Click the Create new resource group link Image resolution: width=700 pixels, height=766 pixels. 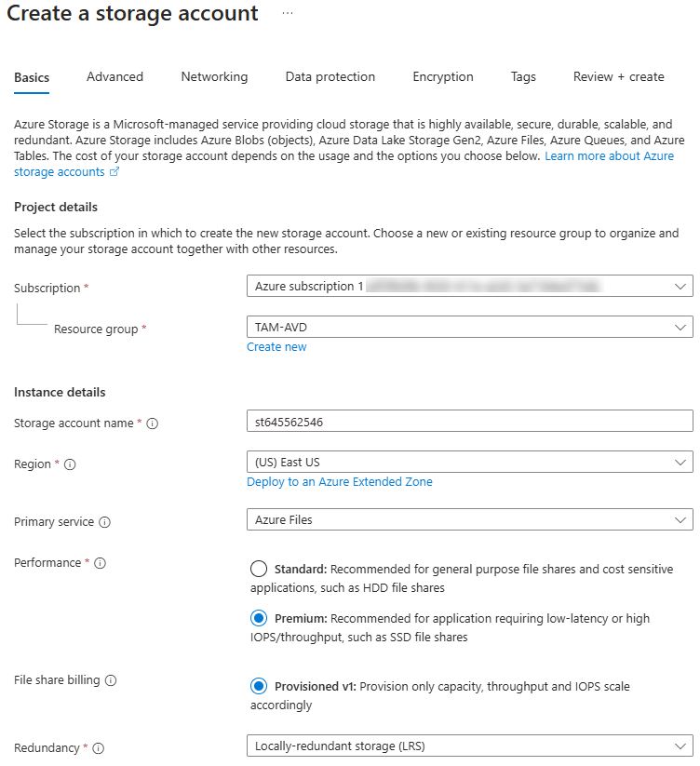coord(276,347)
